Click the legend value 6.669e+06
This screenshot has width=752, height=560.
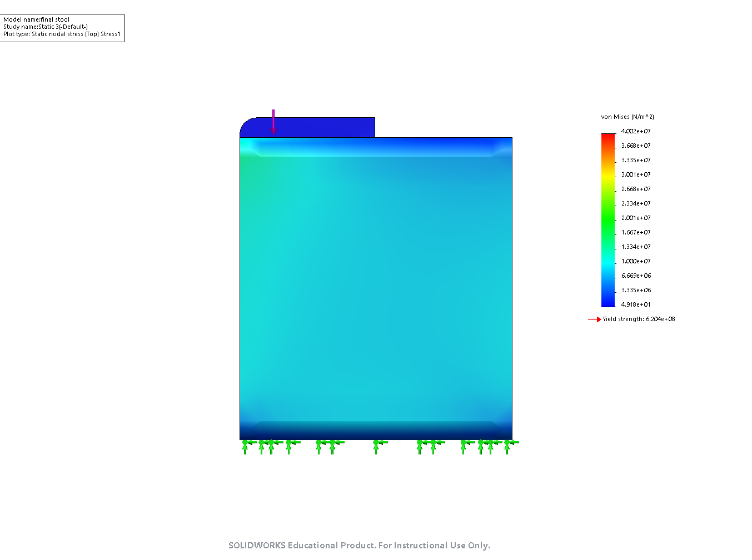pyautogui.click(x=636, y=276)
